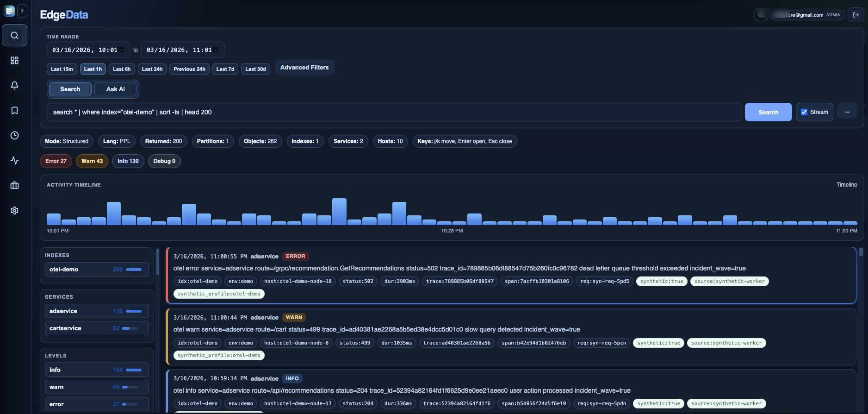Open the saved bookmark sidebar icon
Image resolution: width=868 pixels, height=414 pixels.
(15, 111)
